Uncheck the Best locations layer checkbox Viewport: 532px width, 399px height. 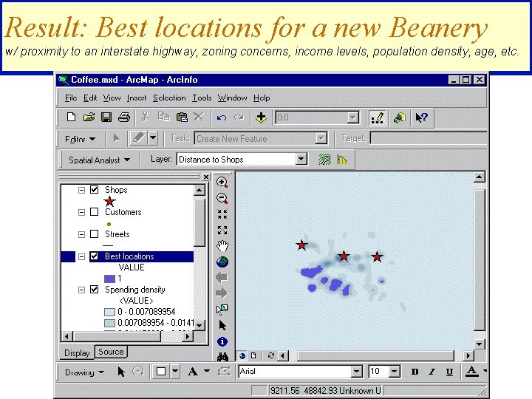click(x=95, y=256)
